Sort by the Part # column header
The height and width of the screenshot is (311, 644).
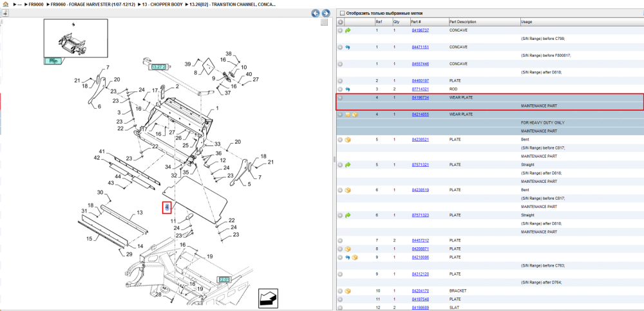(x=415, y=22)
